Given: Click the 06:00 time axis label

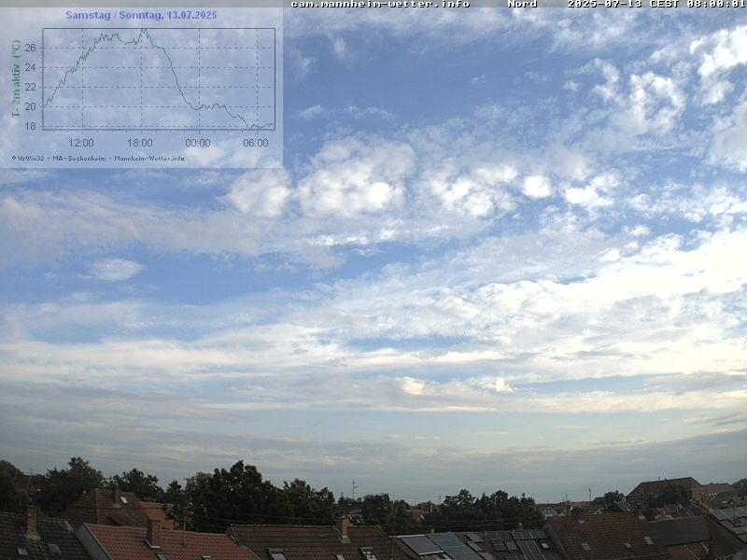Looking at the screenshot, I should pos(256,143).
